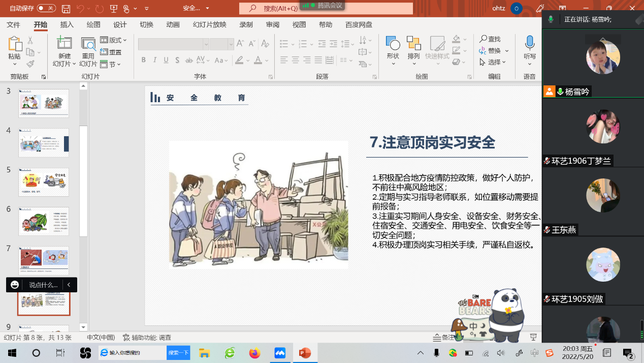Open the Firefox icon in taskbar
This screenshot has width=644, height=363.
[254, 353]
